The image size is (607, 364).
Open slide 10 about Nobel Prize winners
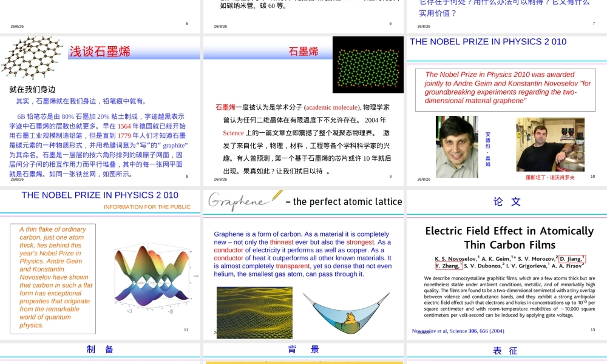coord(507,111)
